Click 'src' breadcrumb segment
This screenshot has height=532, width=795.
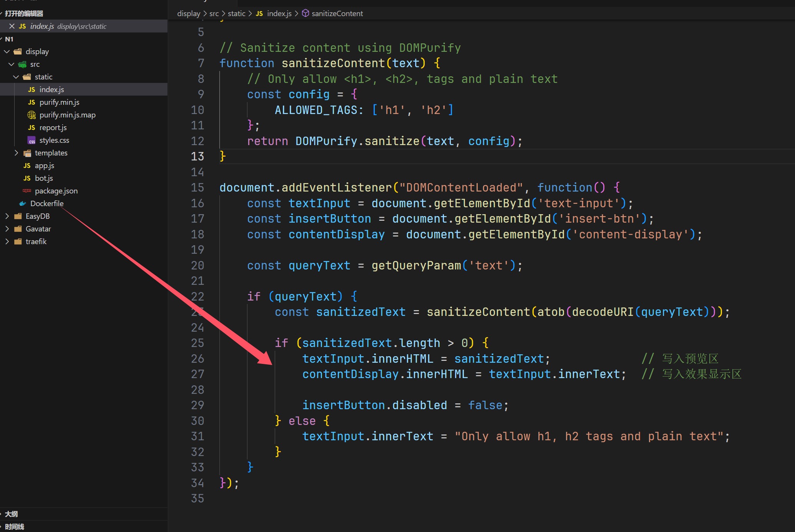pos(214,13)
